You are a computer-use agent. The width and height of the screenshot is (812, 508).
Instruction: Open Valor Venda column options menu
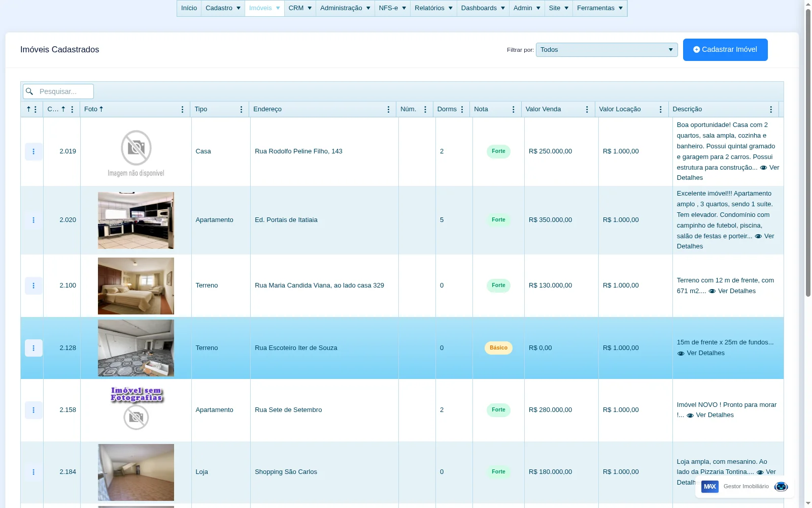587,109
